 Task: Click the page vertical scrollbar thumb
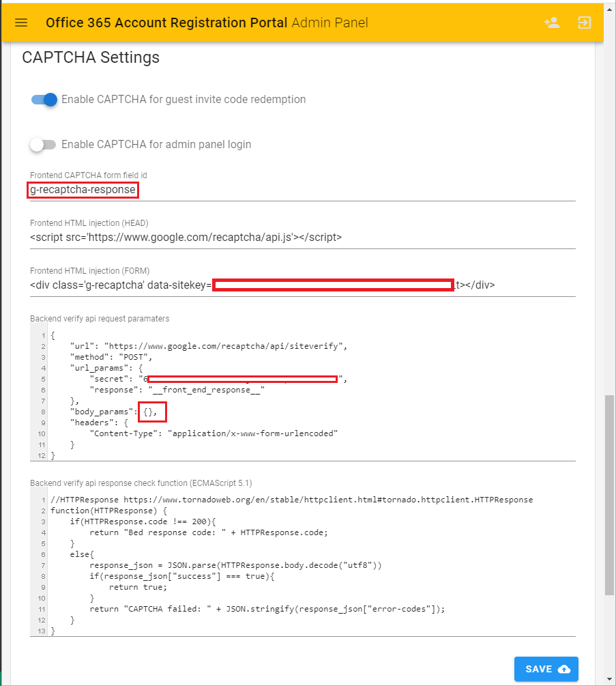tap(609, 495)
